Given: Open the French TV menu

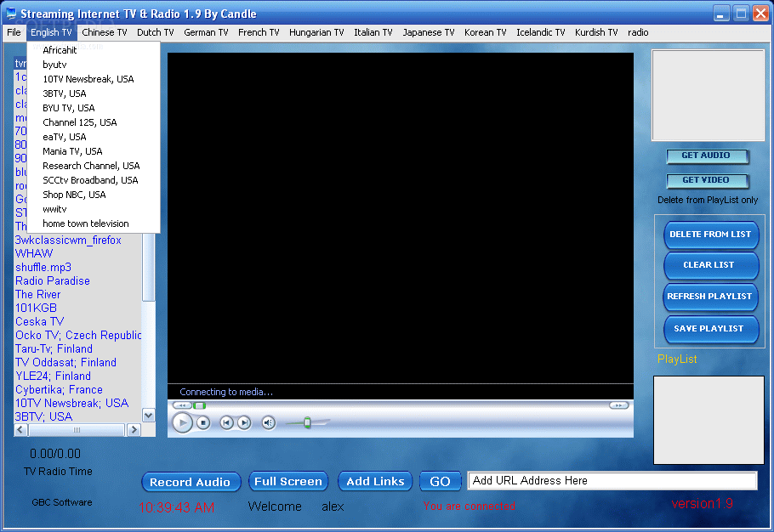Looking at the screenshot, I should 259,32.
